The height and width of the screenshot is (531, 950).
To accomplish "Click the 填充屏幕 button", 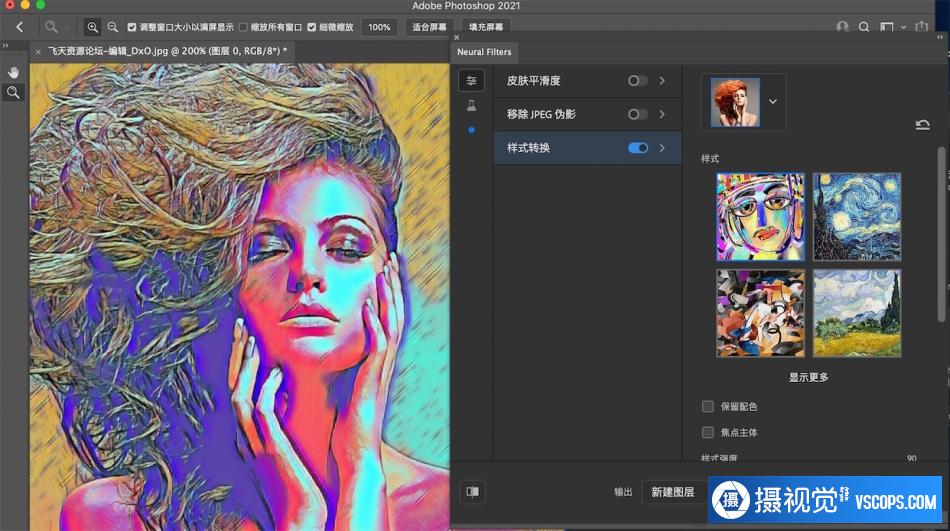I will tap(486, 27).
